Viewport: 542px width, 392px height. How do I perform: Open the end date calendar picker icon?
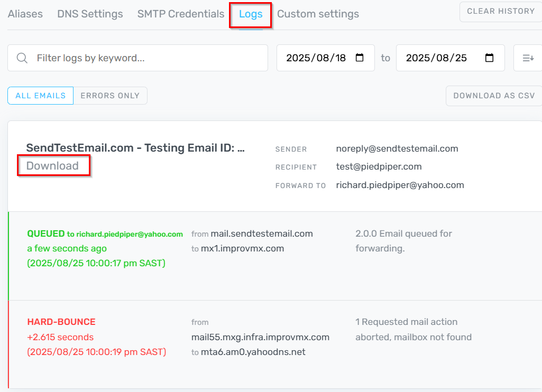[490, 58]
